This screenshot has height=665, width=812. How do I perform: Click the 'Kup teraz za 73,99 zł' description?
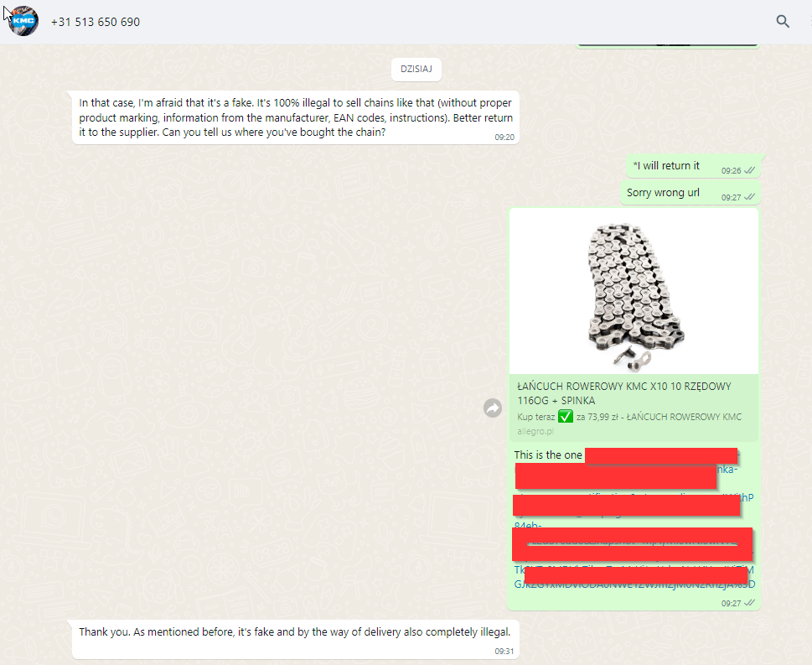(629, 417)
